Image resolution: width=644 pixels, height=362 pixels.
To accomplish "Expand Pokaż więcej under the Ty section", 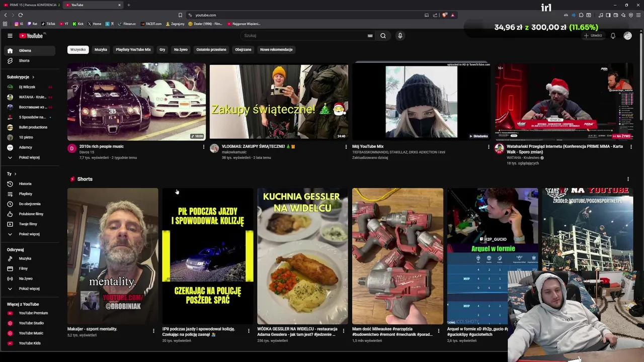I will [30, 234].
